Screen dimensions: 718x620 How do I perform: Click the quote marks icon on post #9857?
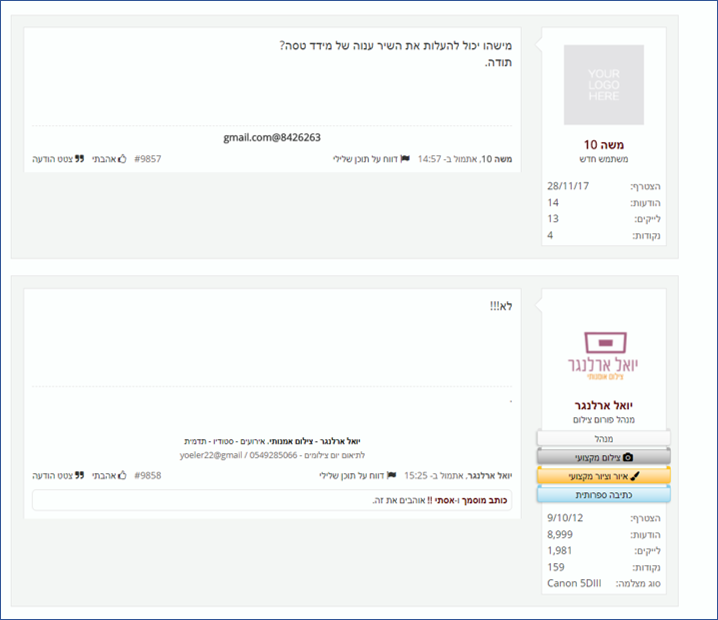tap(80, 159)
